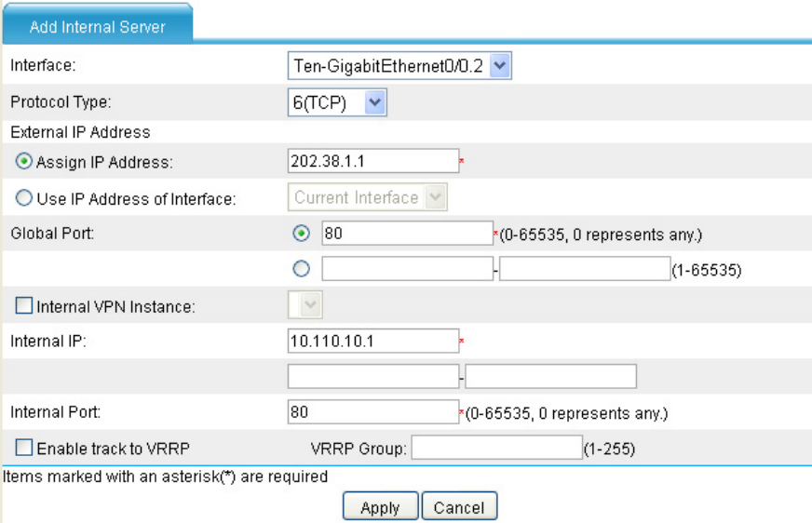
Task: Open the Add Internal Server tab
Action: click(98, 24)
